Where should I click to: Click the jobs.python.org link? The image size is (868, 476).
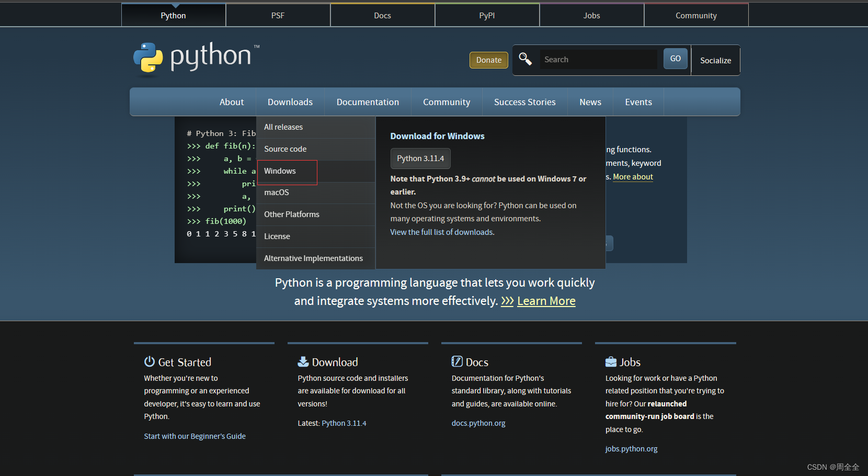[x=632, y=449]
